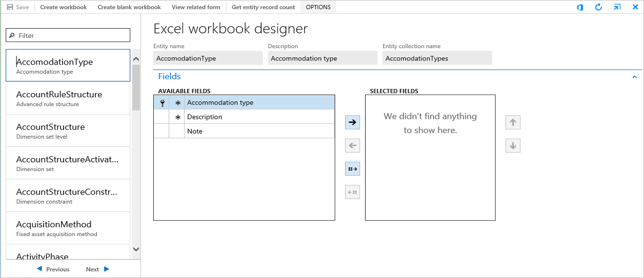Image resolution: width=644 pixels, height=278 pixels.
Task: Click Create workbook
Action: [64, 7]
